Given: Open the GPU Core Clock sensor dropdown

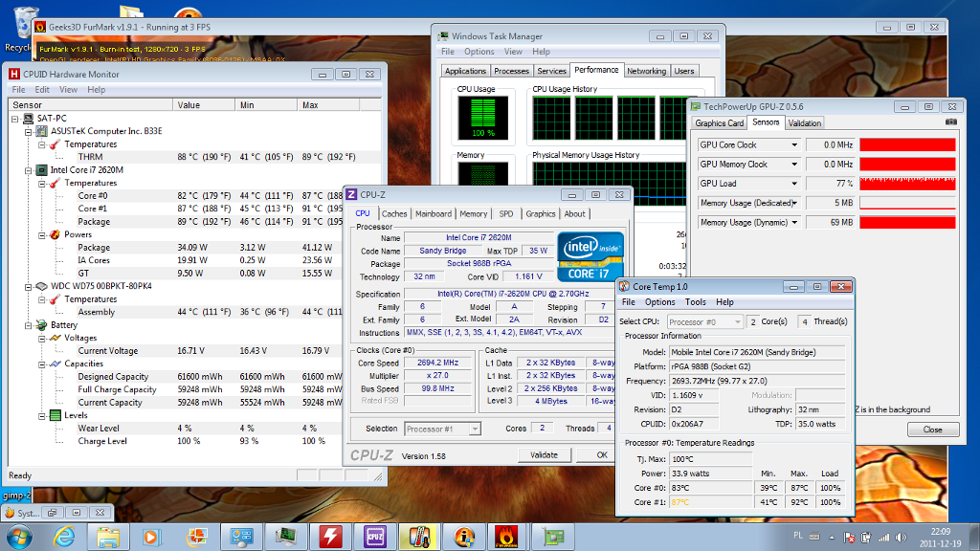Looking at the screenshot, I should [x=794, y=145].
